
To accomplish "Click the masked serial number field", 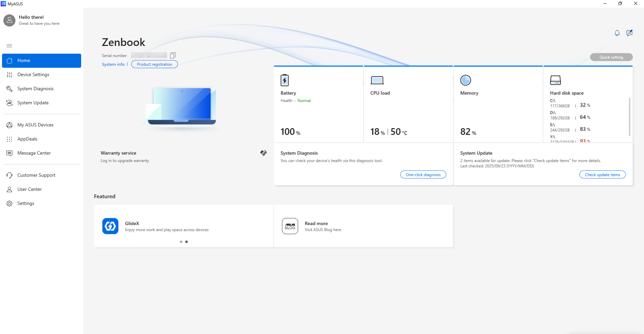I will [x=149, y=55].
